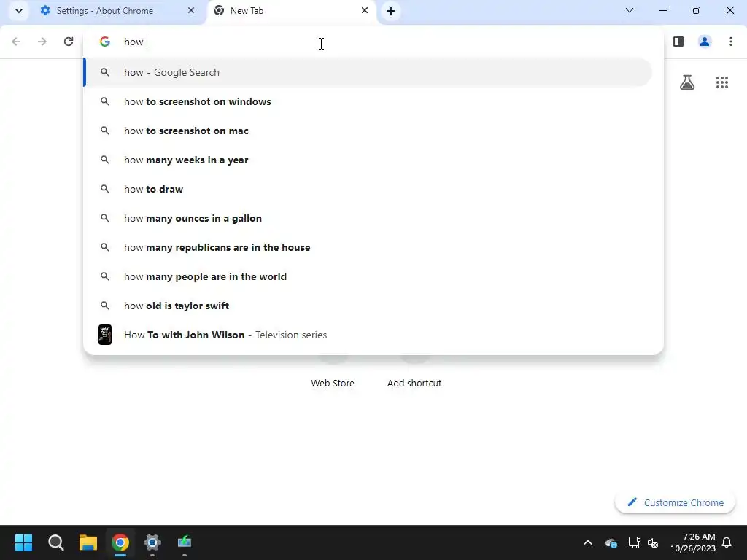Screen dimensions: 747x560
Task: Choose "how to screenshot on windows" suggestion
Action: pyautogui.click(x=368, y=101)
